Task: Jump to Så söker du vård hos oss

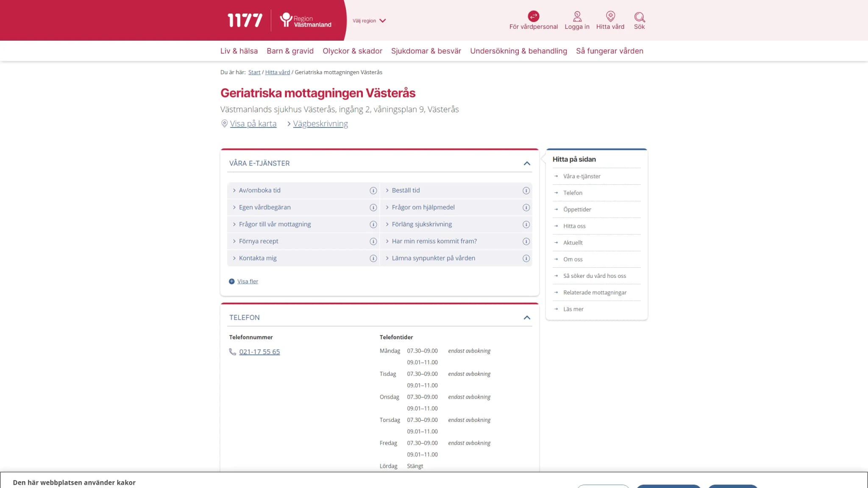Action: (594, 276)
